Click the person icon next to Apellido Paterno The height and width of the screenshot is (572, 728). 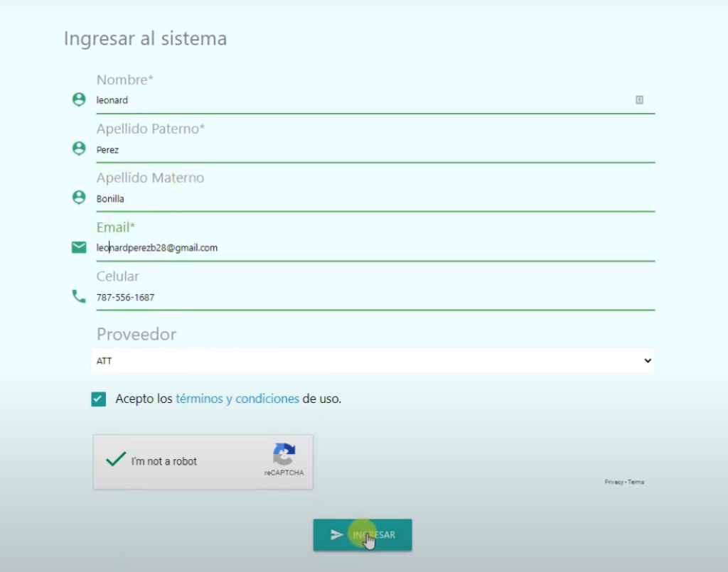coord(79,149)
